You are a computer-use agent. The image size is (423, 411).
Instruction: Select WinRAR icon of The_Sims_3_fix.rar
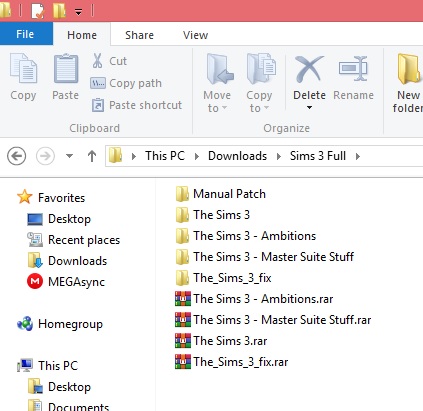tap(183, 362)
